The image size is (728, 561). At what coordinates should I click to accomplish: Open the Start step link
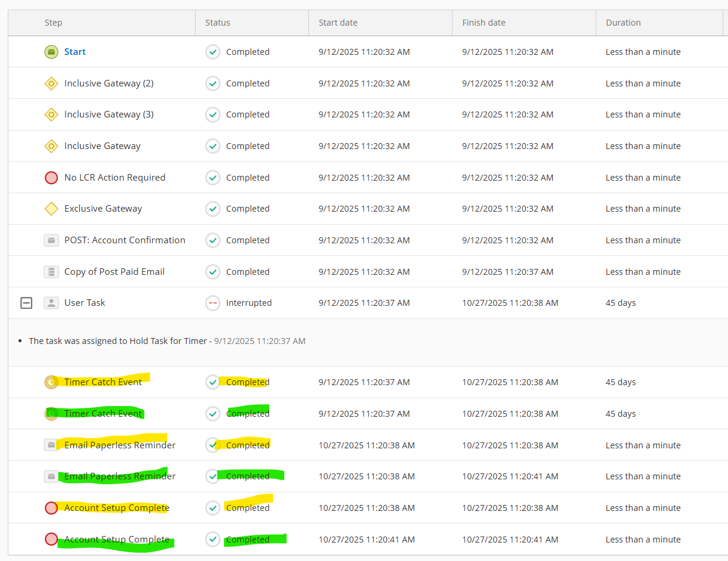[75, 52]
